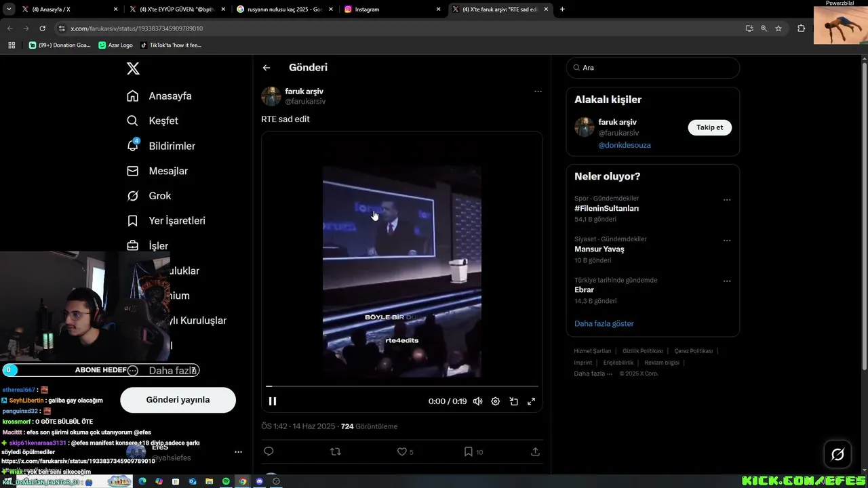Bookmark this page with star icon
868x488 pixels.
click(x=778, y=28)
